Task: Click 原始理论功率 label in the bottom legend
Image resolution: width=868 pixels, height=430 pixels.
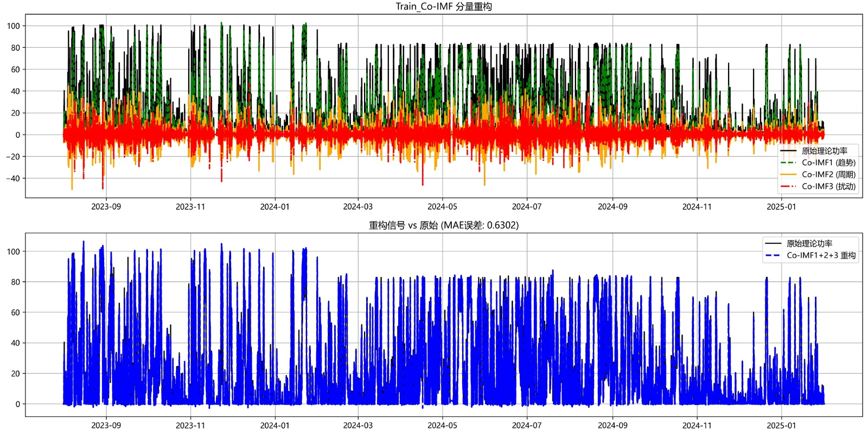Action: click(x=809, y=244)
